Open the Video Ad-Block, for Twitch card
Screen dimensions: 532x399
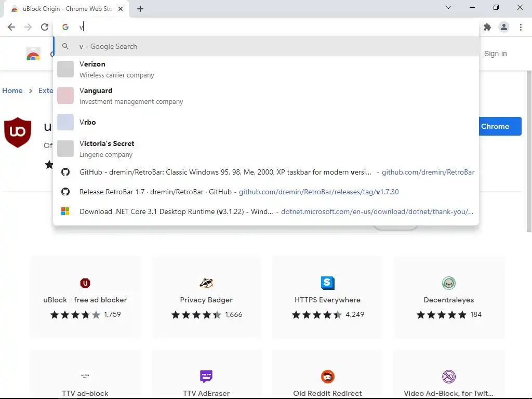pyautogui.click(x=448, y=374)
